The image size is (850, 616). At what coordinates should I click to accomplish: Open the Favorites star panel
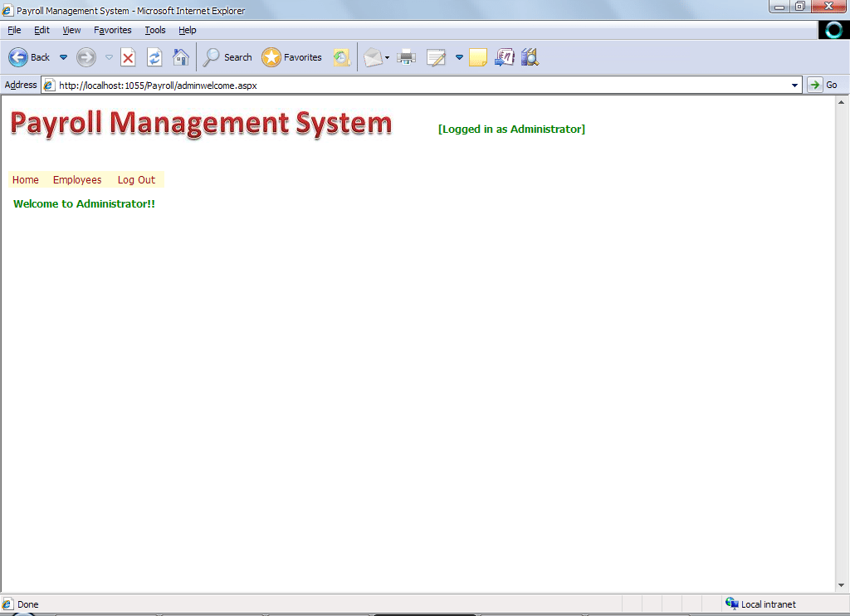(x=291, y=57)
